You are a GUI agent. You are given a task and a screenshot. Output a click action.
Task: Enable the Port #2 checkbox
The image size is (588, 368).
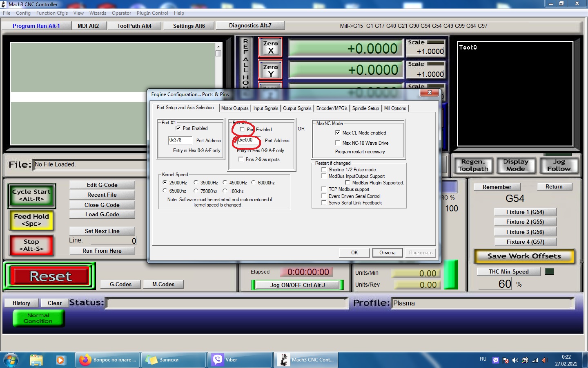coord(242,129)
